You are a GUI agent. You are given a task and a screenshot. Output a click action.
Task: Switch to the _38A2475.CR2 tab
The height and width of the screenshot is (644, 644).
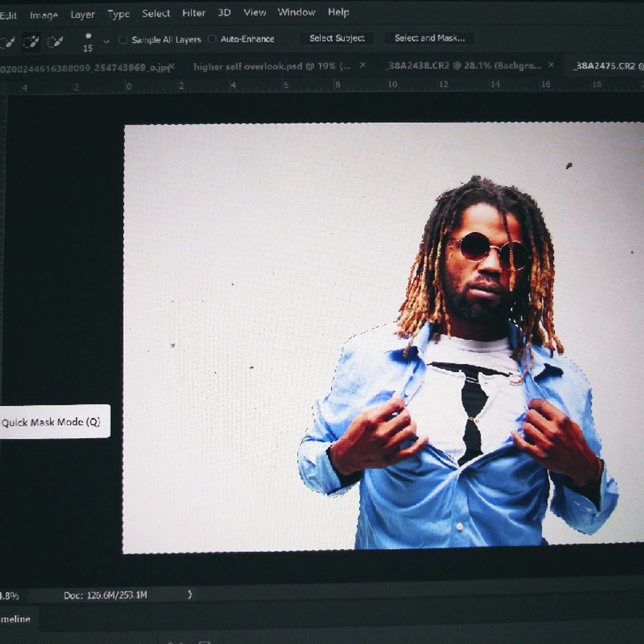click(x=608, y=66)
